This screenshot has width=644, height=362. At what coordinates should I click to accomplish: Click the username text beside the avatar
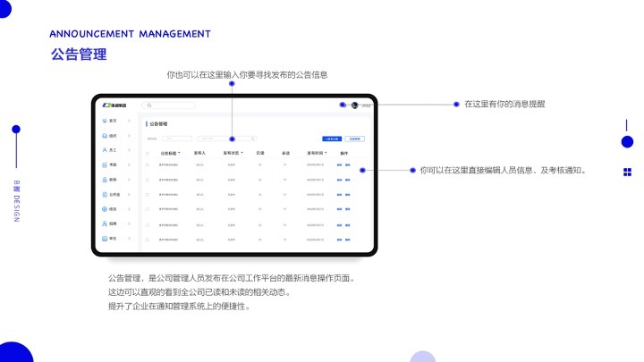[366, 105]
